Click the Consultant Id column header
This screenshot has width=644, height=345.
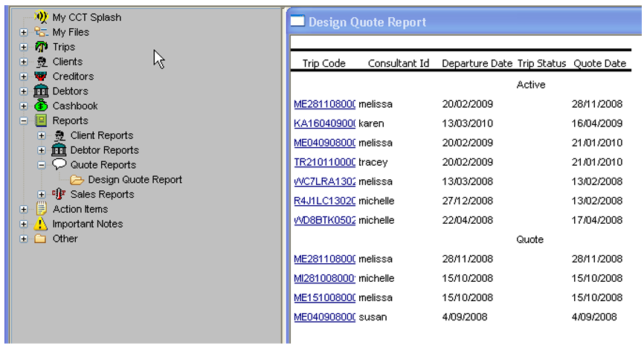point(399,63)
